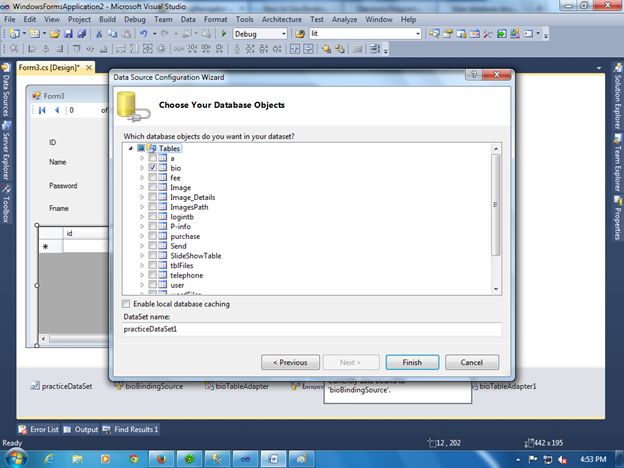Uncheck the bio table checkbox

click(x=152, y=168)
